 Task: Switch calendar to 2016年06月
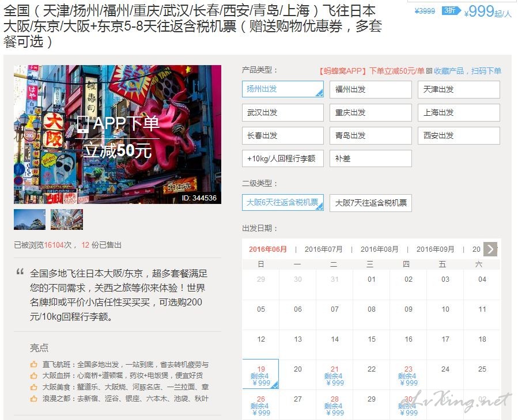click(267, 249)
